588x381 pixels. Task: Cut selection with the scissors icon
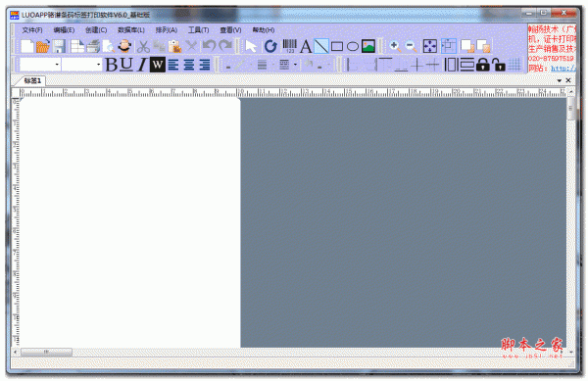point(143,46)
